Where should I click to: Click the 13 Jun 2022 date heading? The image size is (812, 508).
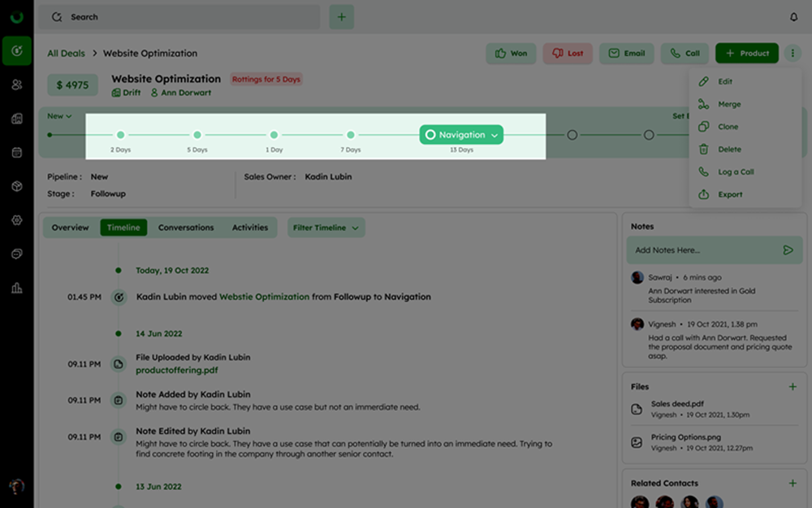point(158,487)
